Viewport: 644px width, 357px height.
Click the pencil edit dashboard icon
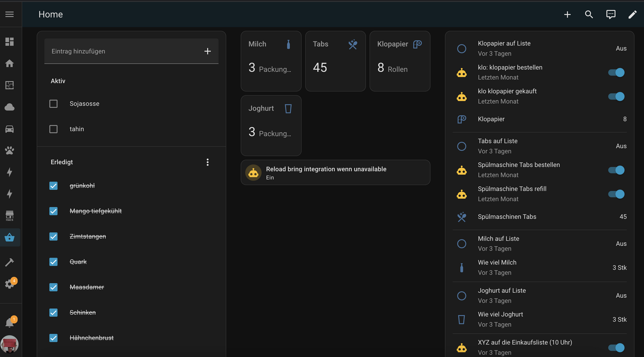(x=633, y=14)
